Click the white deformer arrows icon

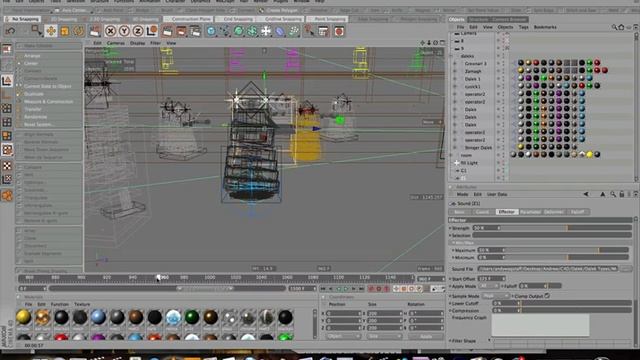point(266,31)
